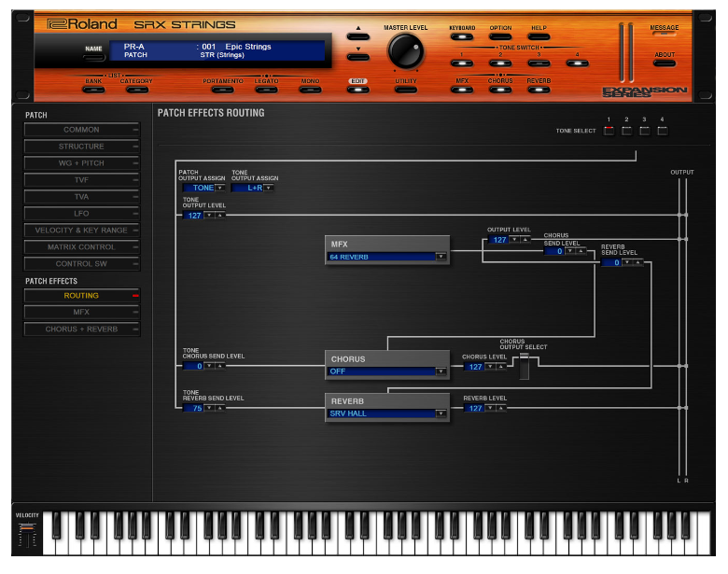
Task: Click the Chorus Output Select slider switch
Action: click(525, 366)
